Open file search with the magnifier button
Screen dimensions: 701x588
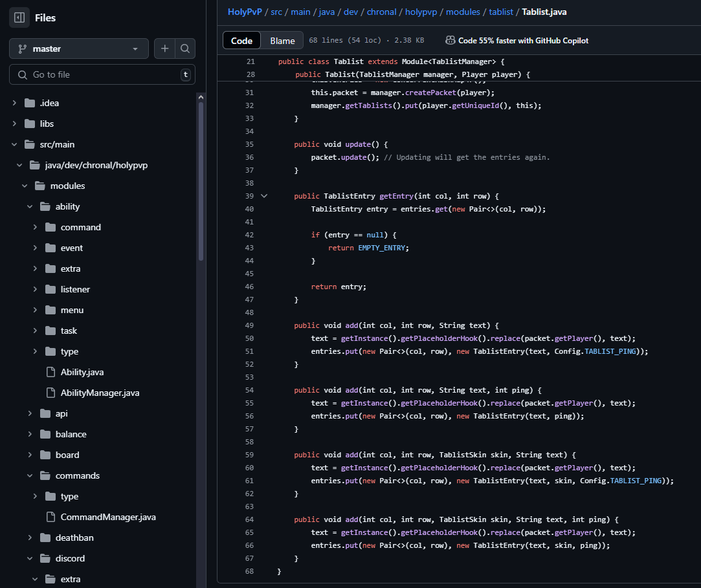coord(185,49)
